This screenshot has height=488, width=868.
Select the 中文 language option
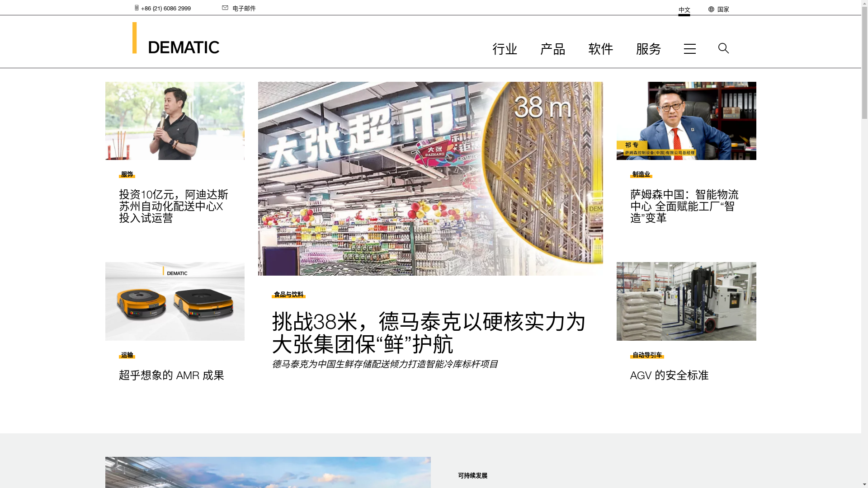click(x=684, y=10)
